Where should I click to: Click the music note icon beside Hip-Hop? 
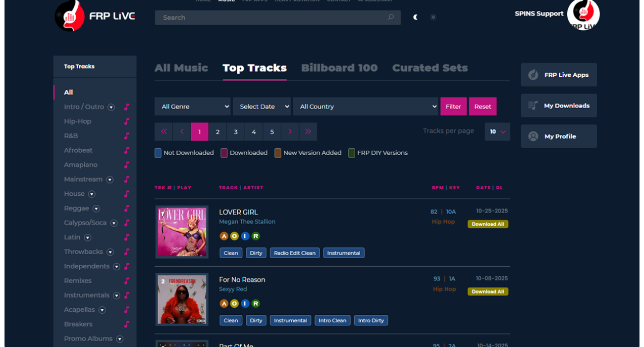(x=127, y=121)
